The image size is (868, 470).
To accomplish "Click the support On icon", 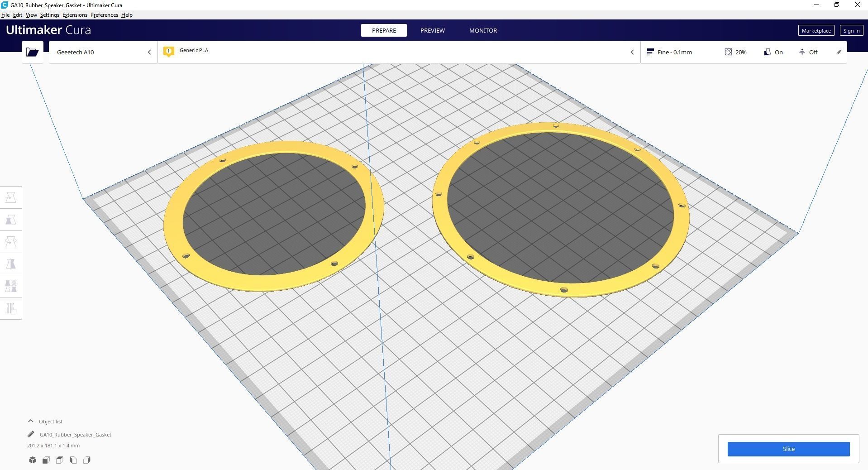I will point(767,52).
